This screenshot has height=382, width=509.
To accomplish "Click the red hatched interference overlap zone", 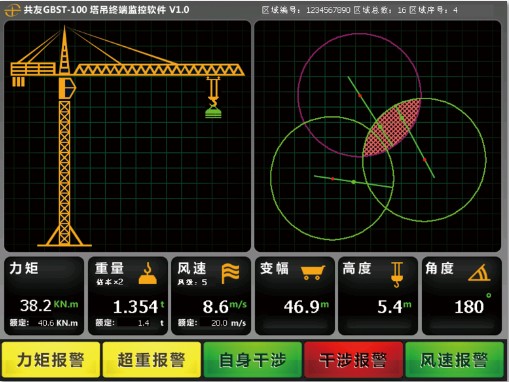I will point(392,127).
